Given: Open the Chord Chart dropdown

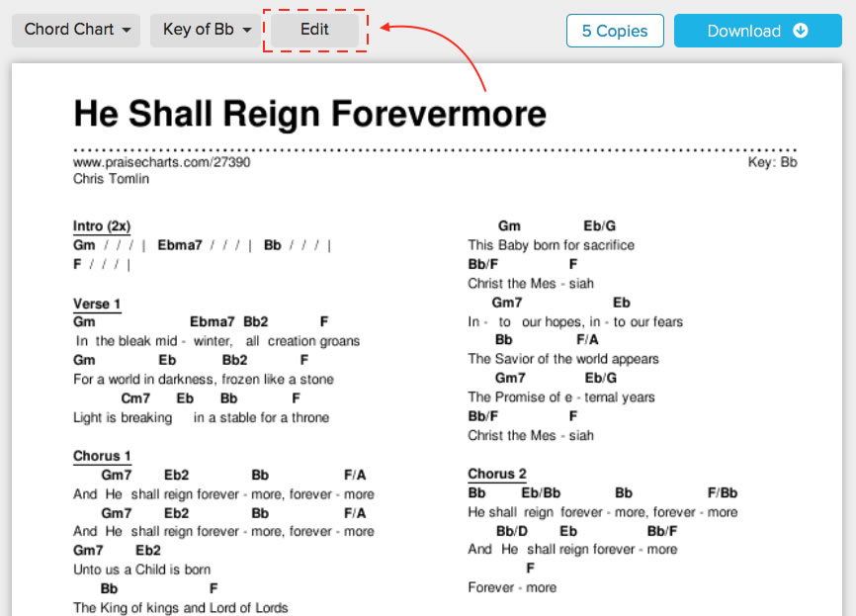Looking at the screenshot, I should [76, 30].
